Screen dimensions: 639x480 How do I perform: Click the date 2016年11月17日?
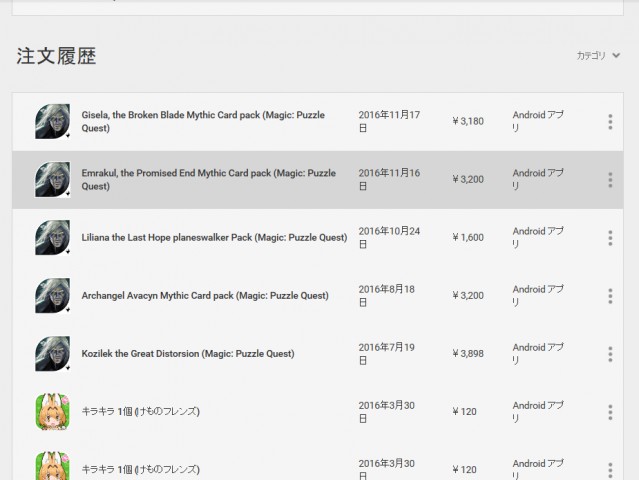click(x=389, y=121)
